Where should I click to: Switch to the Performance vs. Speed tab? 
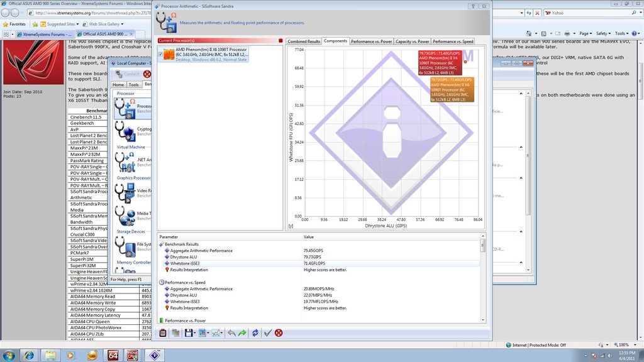coord(453,41)
